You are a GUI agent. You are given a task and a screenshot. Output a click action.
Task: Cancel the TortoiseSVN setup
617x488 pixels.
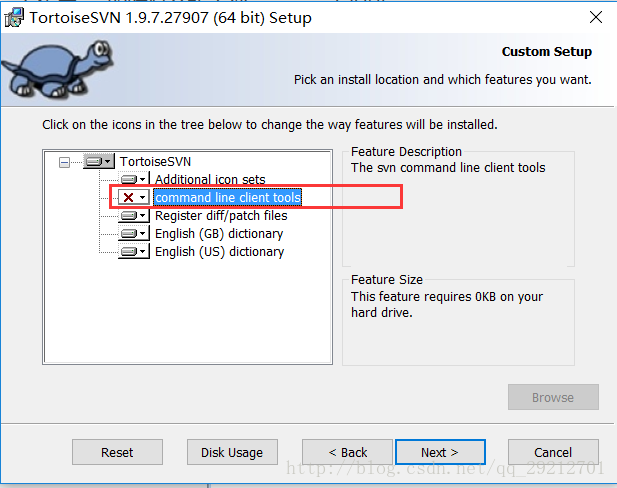pos(553,452)
